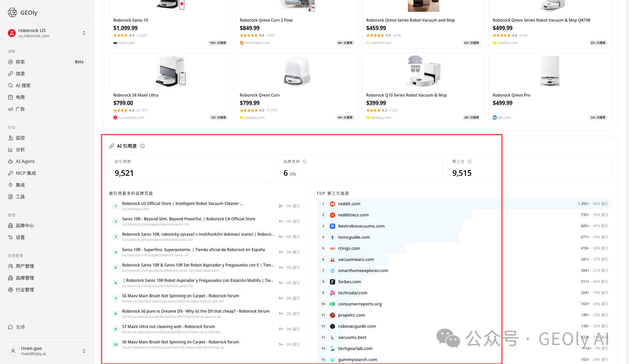This screenshot has width=629, height=364.
Task: Open rtings.com source row
Action: (x=464, y=248)
